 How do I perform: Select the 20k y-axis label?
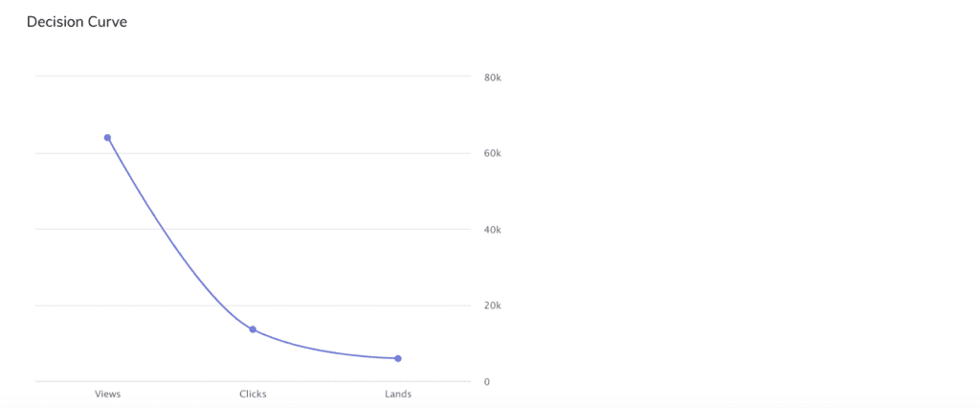tap(493, 306)
